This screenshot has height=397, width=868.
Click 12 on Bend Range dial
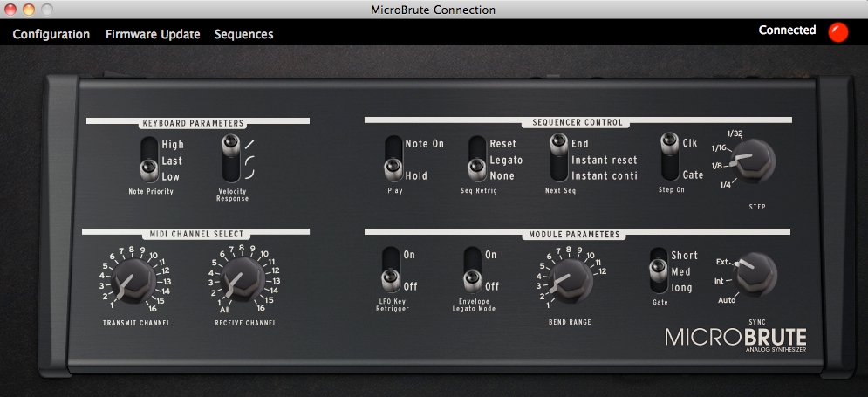pyautogui.click(x=602, y=271)
